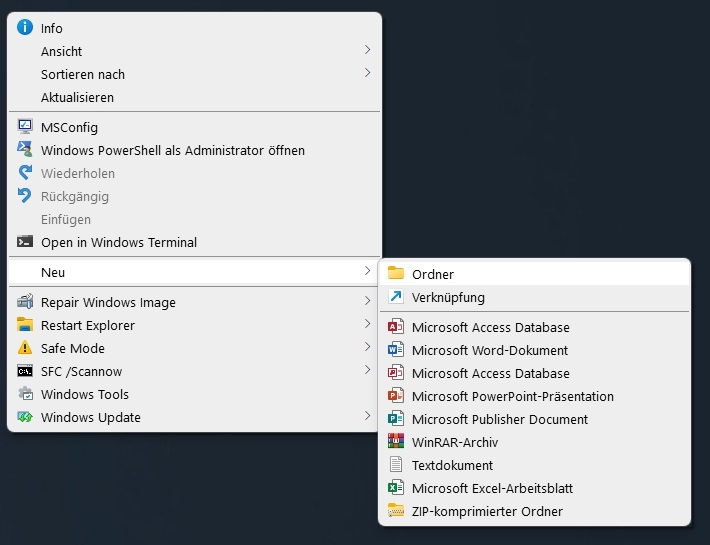Create a new Ordner
This screenshot has width=710, height=545.
pyautogui.click(x=433, y=274)
